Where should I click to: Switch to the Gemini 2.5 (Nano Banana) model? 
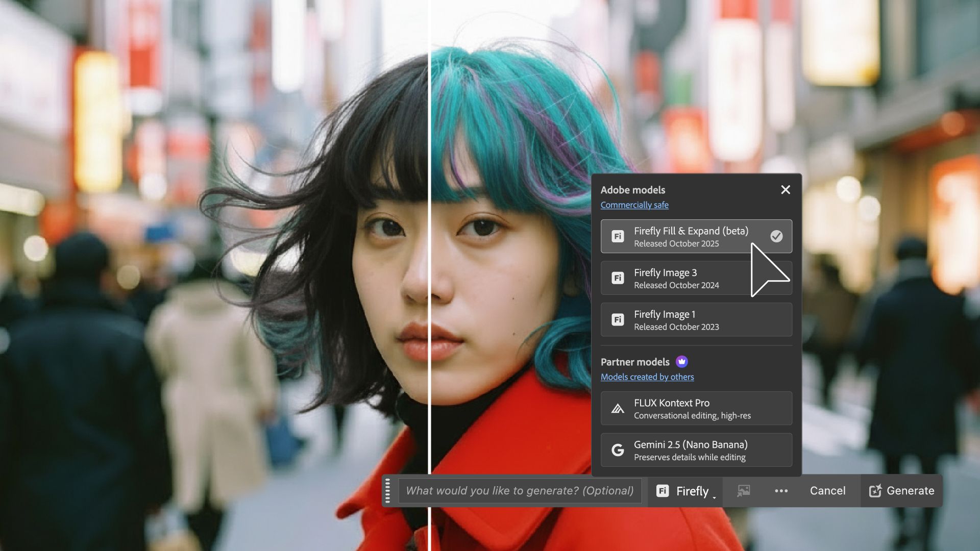696,449
